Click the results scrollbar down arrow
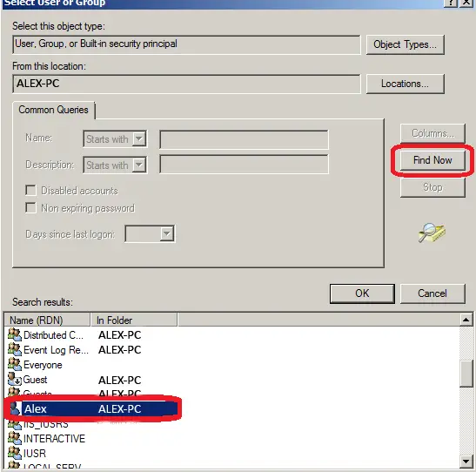Screen dimensions: 476x472 tap(466, 462)
